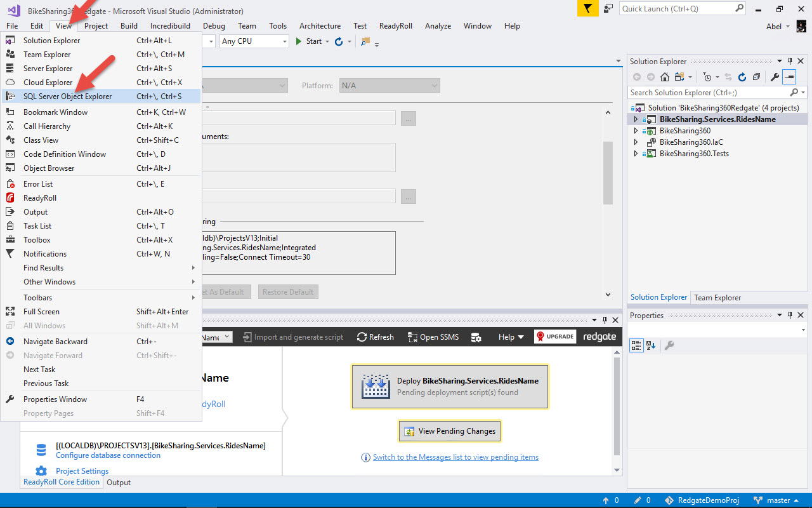812x508 pixels.
Task: Expand the BikeSharing360.IaC project node
Action: pos(636,142)
